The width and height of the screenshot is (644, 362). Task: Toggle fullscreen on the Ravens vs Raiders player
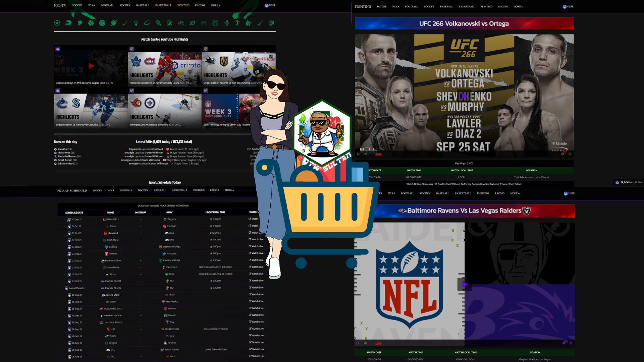click(571, 343)
